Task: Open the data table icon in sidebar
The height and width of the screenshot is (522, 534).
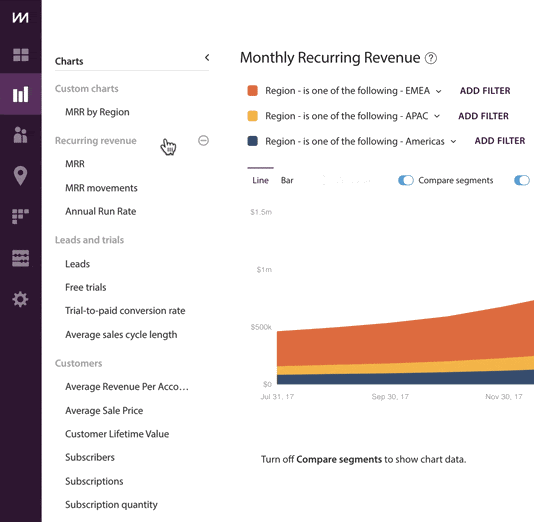Action: coord(20,258)
